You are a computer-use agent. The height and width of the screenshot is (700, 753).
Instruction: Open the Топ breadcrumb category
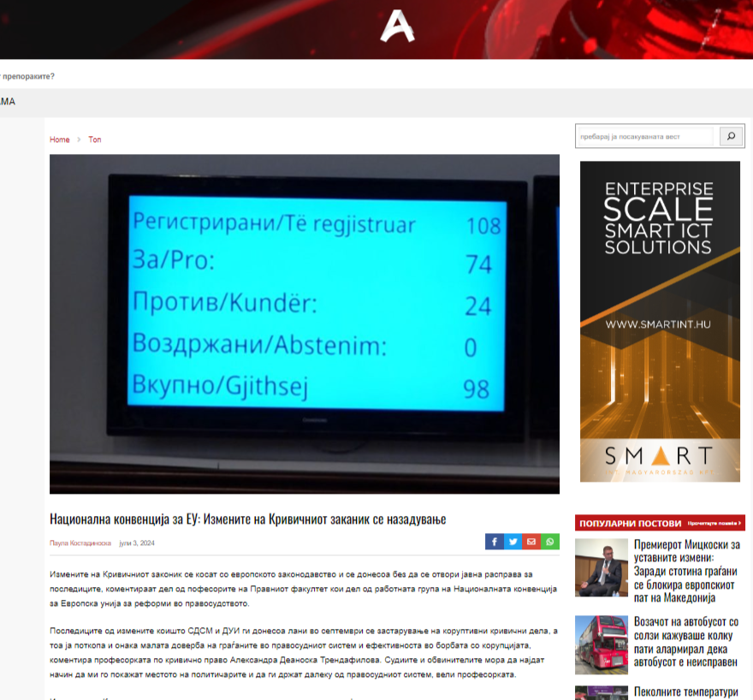(95, 139)
